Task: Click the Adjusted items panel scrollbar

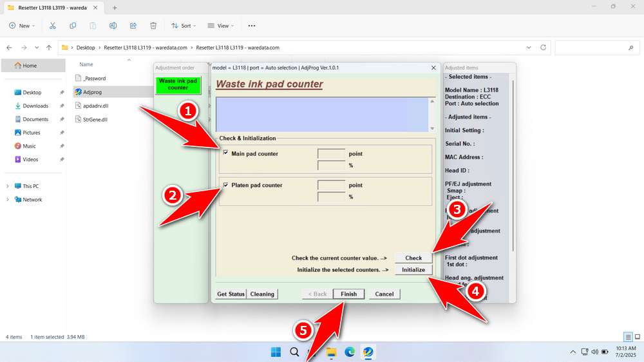Action: tap(513, 164)
